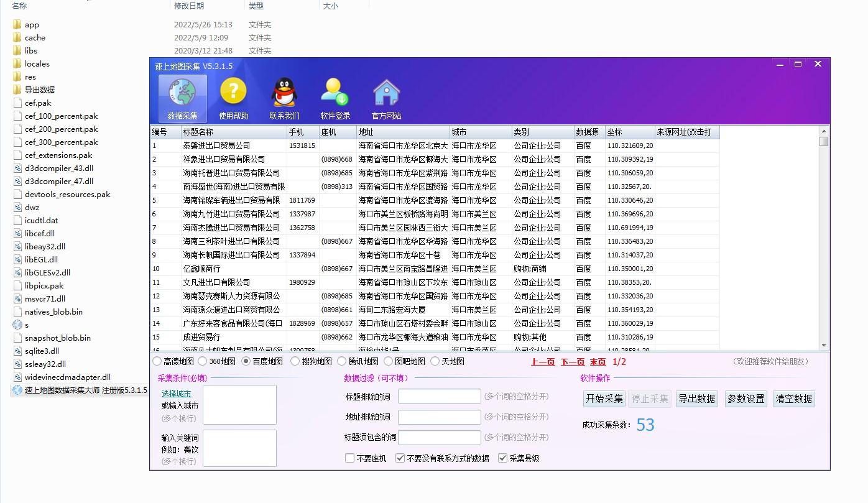868x503 pixels.
Task: Click the natives_blob.bin file icon
Action: pyautogui.click(x=17, y=312)
